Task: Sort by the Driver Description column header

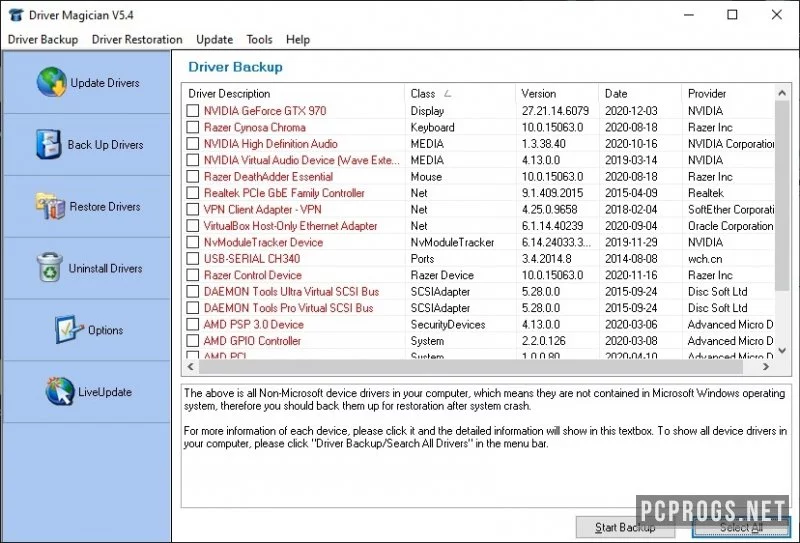Action: [293, 93]
